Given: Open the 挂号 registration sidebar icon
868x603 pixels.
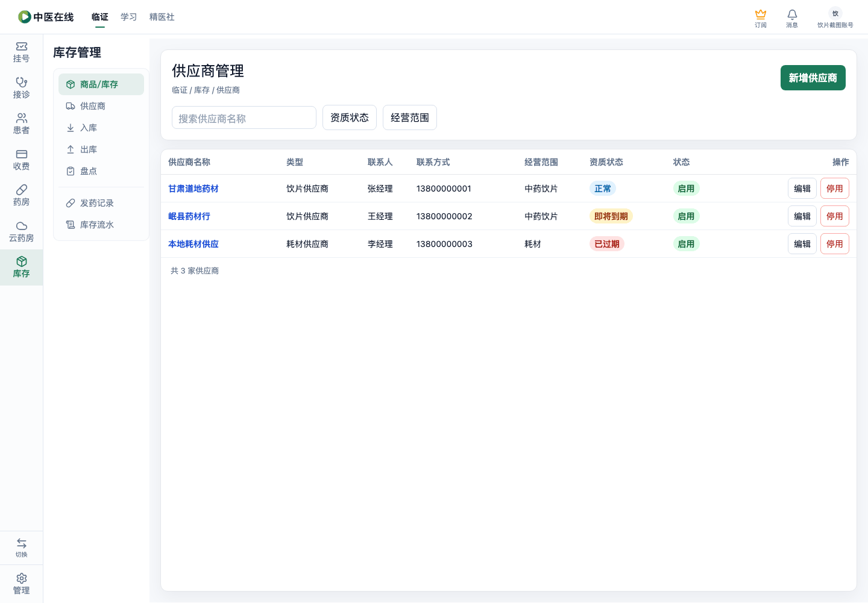Looking at the screenshot, I should [x=22, y=46].
